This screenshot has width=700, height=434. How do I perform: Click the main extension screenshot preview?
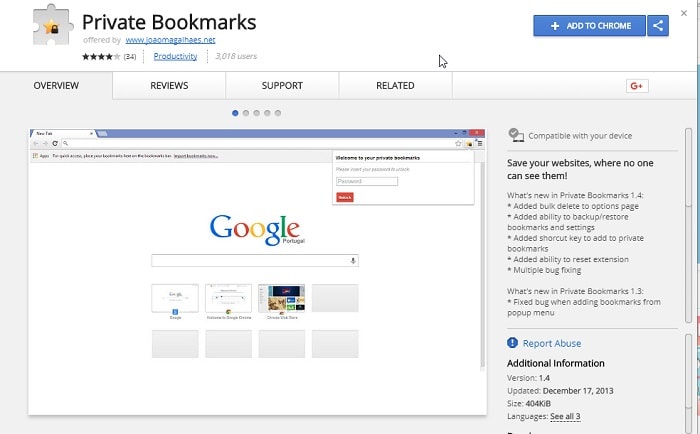tap(258, 272)
